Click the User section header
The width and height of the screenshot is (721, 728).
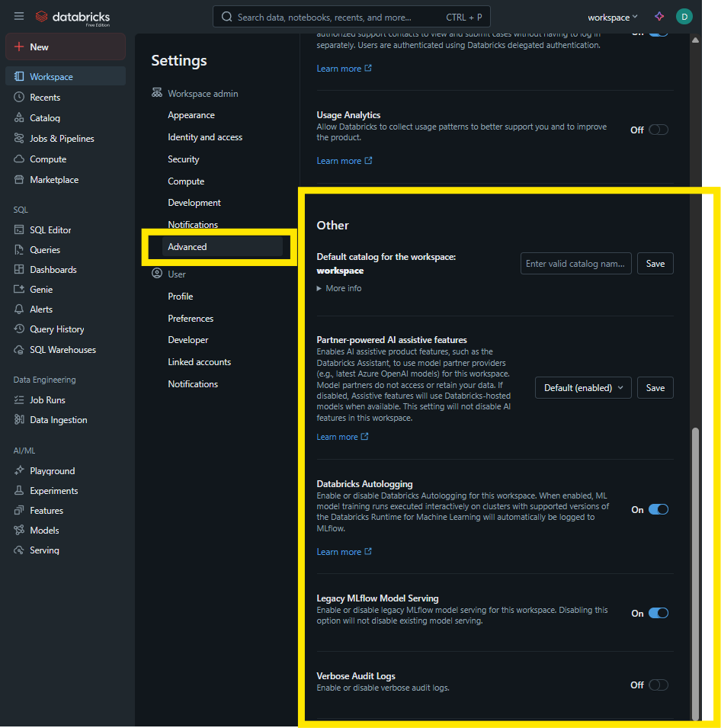(x=169, y=274)
